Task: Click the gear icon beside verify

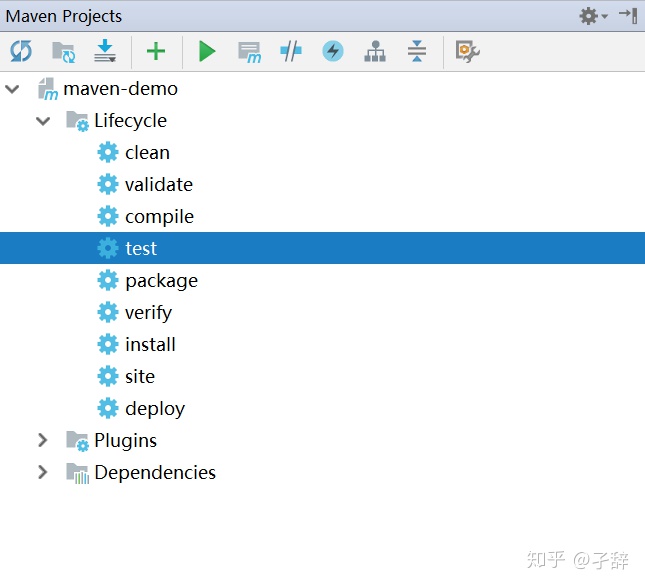Action: click(108, 312)
